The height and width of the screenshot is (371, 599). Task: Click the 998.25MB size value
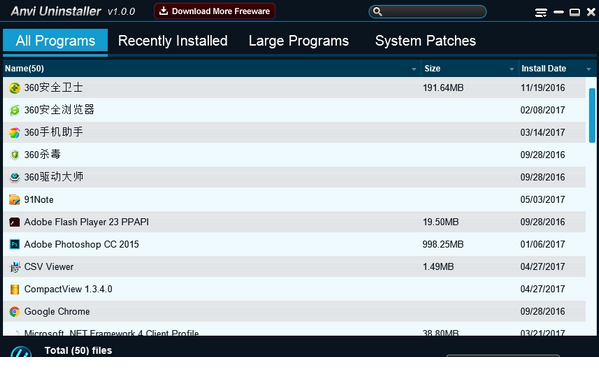tap(443, 245)
